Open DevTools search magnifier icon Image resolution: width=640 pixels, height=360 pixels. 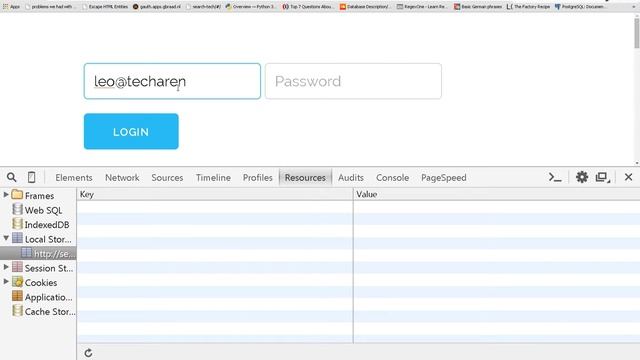pos(11,178)
